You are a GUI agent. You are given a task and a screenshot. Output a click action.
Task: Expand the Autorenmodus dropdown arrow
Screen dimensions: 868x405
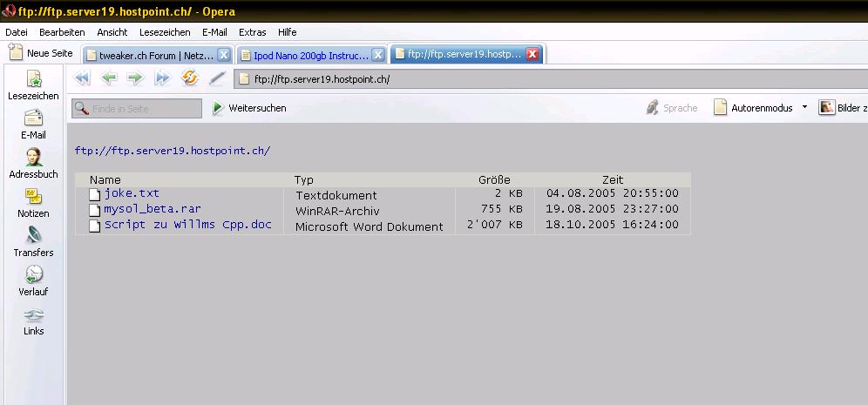[x=804, y=108]
